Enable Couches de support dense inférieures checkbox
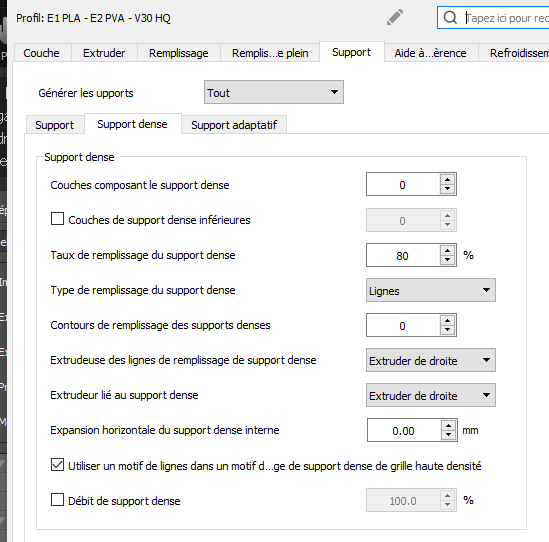Screen dimensions: 549x542 click(57, 219)
